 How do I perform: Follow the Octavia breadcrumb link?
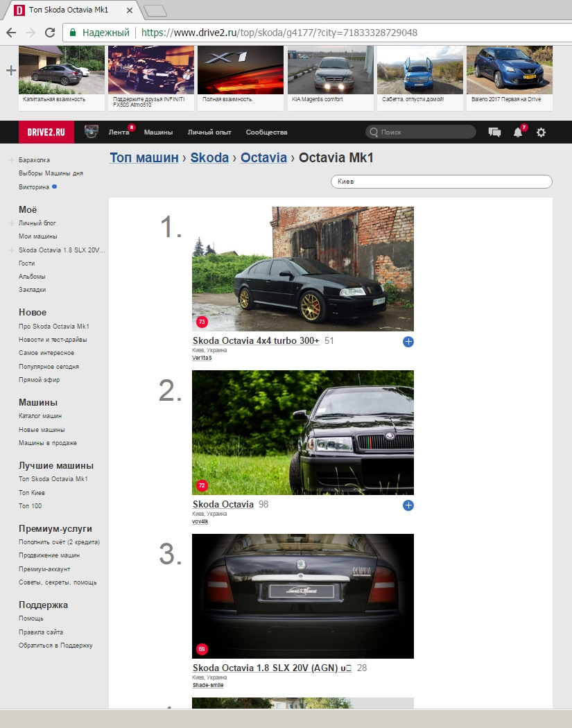coord(263,158)
